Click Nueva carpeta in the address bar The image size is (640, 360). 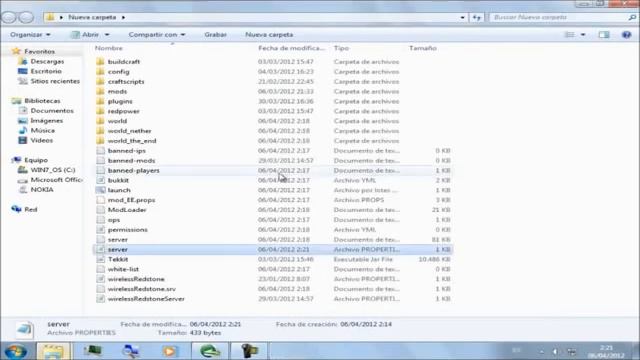click(x=92, y=17)
